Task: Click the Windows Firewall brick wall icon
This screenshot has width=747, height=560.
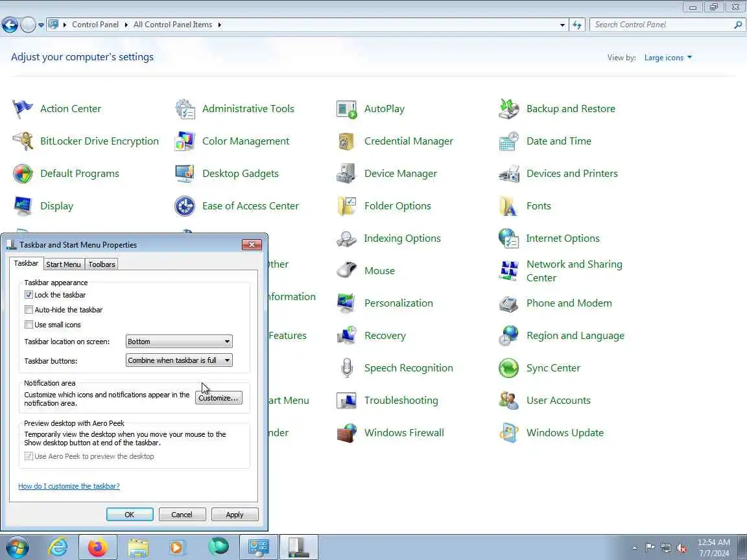Action: 346,433
